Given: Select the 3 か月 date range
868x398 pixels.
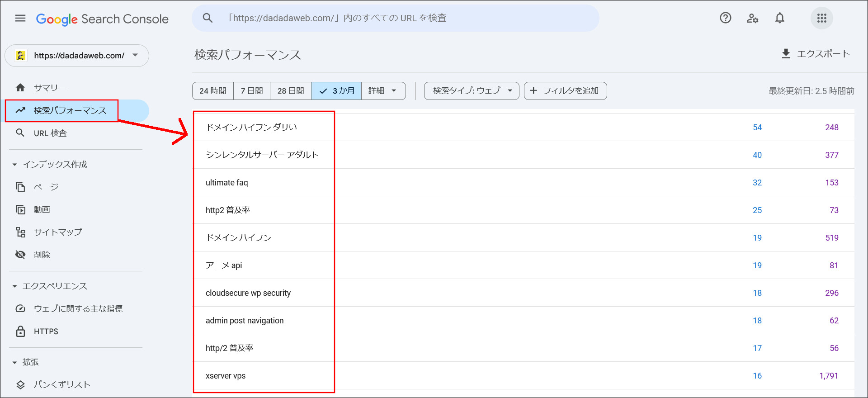Looking at the screenshot, I should [x=336, y=91].
